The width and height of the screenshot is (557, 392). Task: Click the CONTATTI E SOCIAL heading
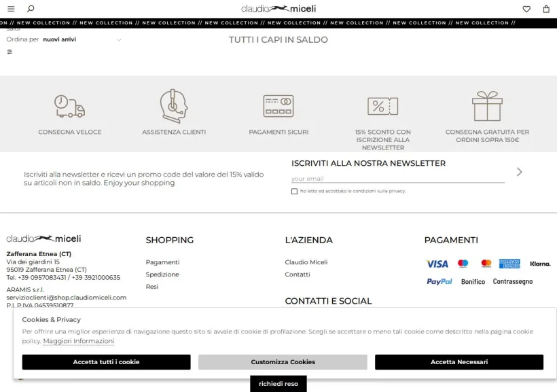pyautogui.click(x=328, y=301)
